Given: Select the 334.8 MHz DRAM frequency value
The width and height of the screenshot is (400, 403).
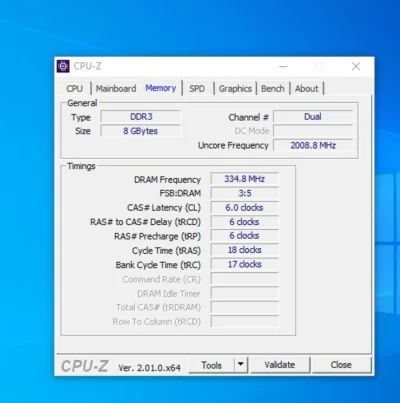Looking at the screenshot, I should click(x=244, y=179).
